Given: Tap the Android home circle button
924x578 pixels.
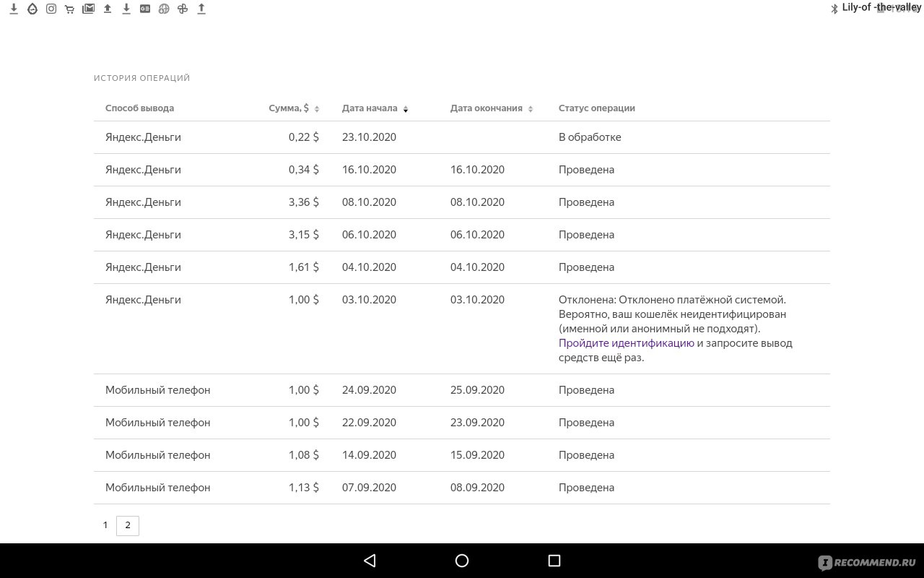Looking at the screenshot, I should [462, 561].
